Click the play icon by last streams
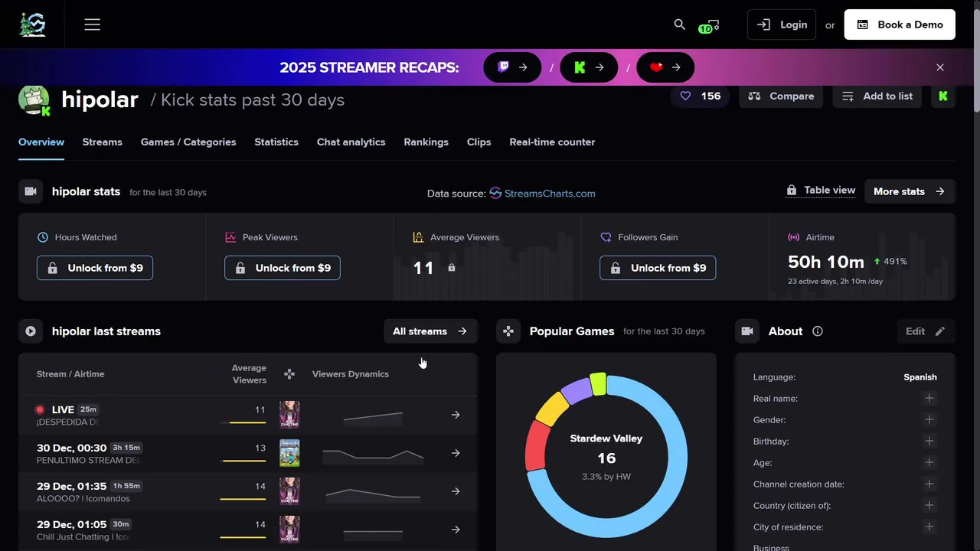 [31, 331]
